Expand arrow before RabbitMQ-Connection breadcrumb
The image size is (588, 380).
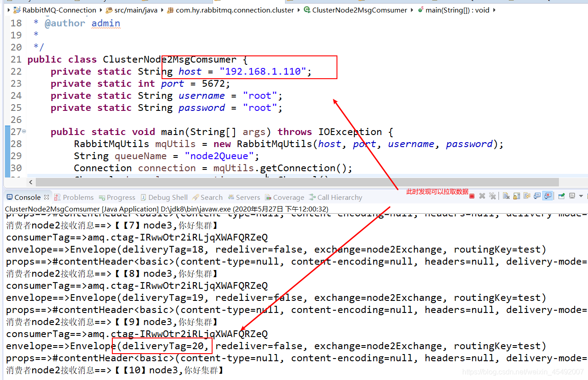pos(9,10)
